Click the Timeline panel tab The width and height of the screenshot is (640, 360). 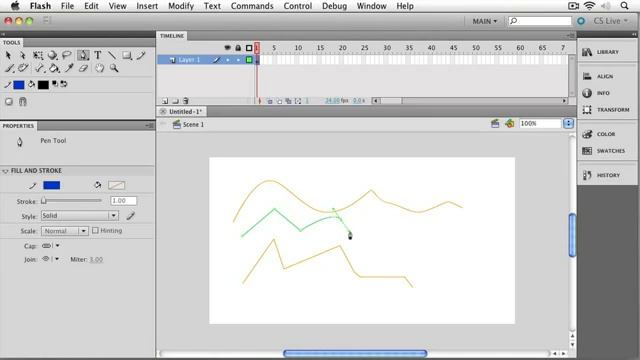172,36
